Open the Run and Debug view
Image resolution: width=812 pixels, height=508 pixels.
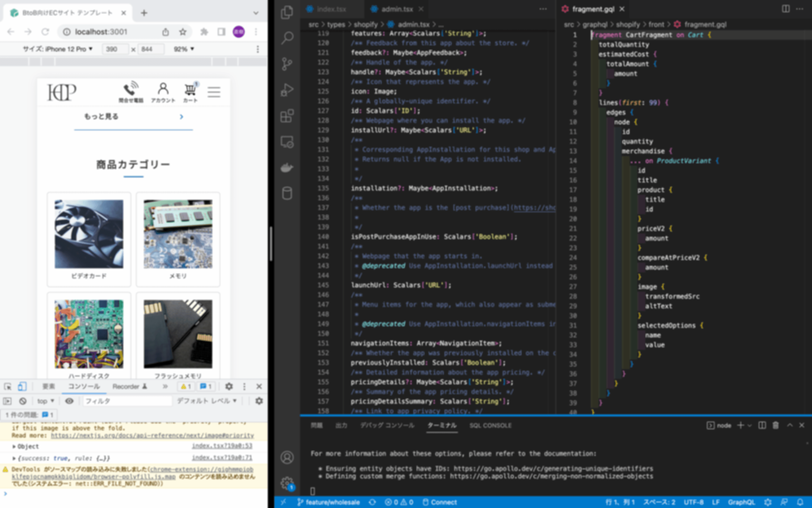pos(287,90)
